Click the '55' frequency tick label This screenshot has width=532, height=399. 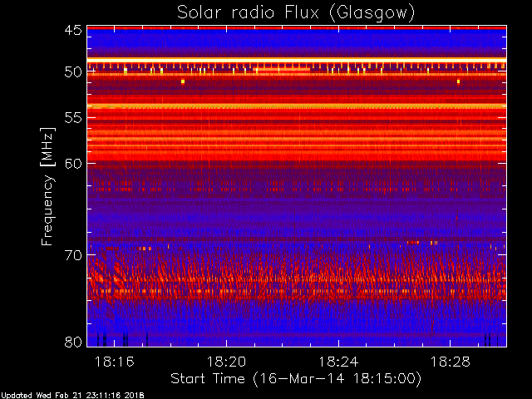pos(73,118)
